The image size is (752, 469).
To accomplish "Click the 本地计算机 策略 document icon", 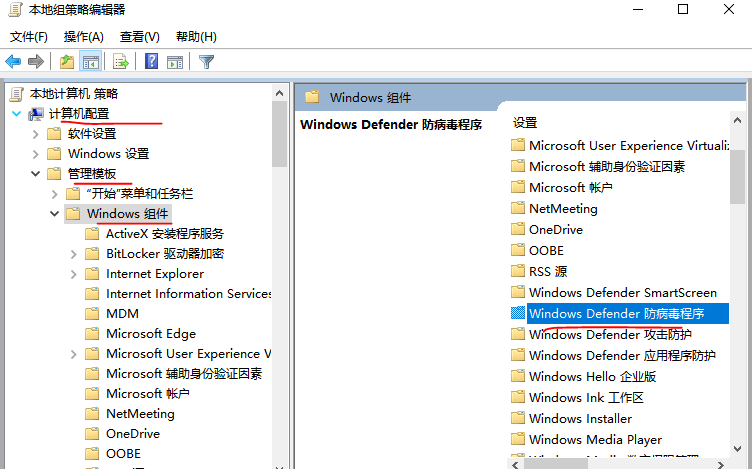I will click(x=16, y=94).
